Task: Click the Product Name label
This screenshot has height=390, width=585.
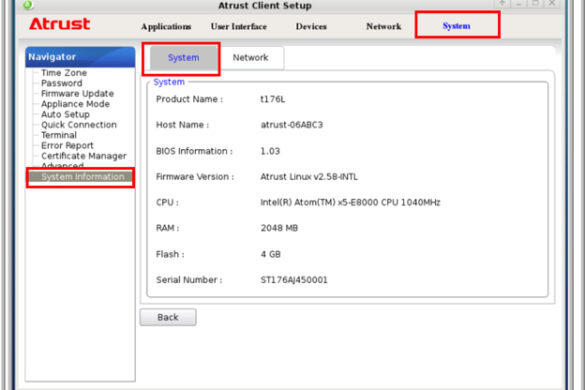Action: 189,99
